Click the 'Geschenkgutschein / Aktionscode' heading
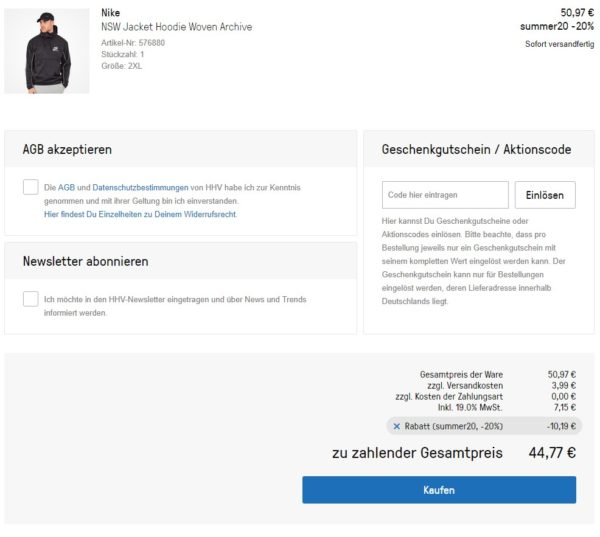The height and width of the screenshot is (537, 600). point(476,150)
